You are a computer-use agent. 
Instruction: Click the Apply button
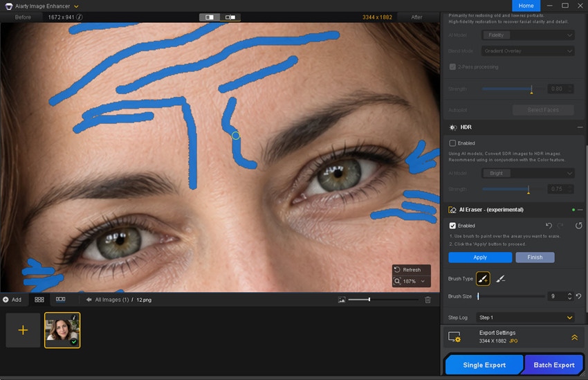480,257
